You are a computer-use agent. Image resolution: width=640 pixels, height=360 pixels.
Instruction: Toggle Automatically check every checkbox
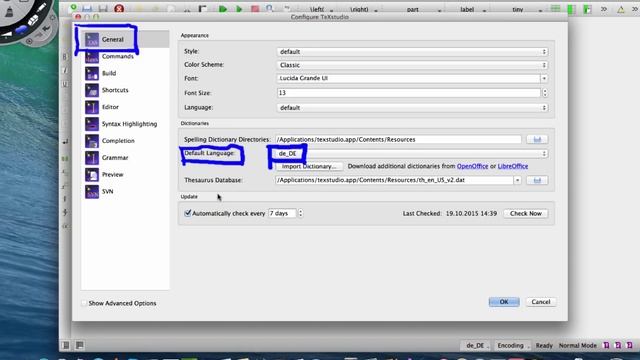[188, 213]
